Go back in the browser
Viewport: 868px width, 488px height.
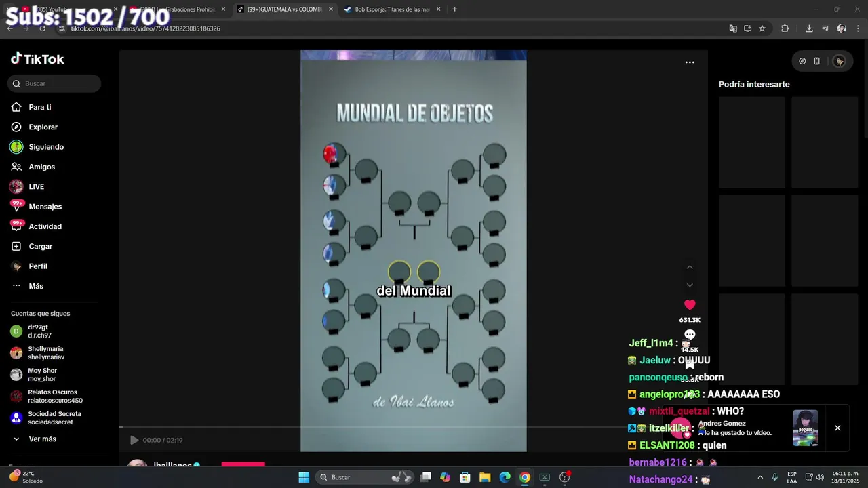tap(9, 28)
